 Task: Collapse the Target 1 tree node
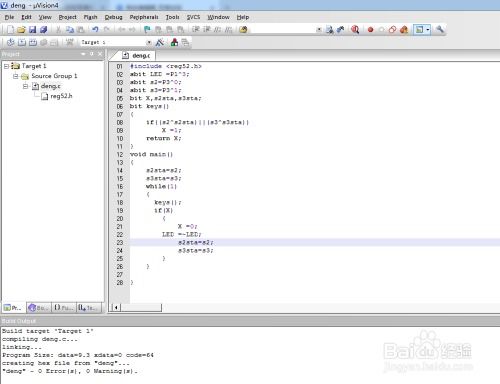click(x=6, y=66)
